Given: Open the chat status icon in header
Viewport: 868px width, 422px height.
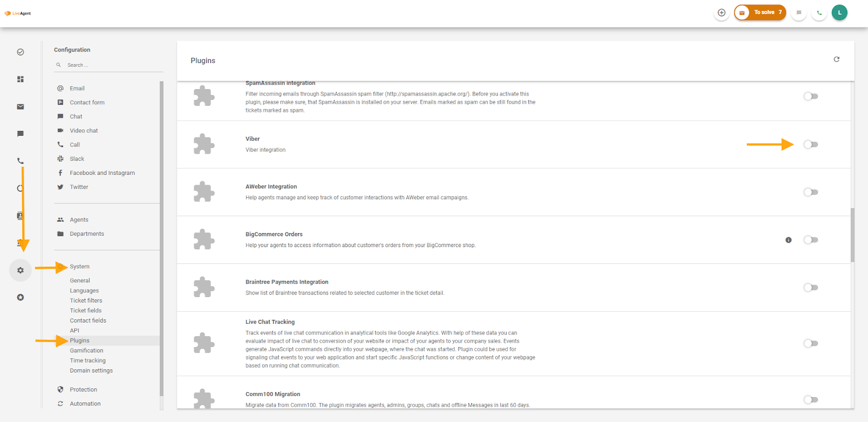Looking at the screenshot, I should (799, 12).
